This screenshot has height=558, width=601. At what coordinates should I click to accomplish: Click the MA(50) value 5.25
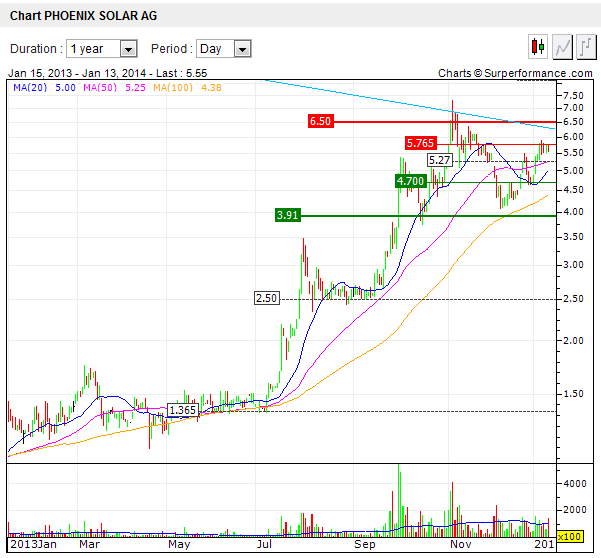(135, 88)
